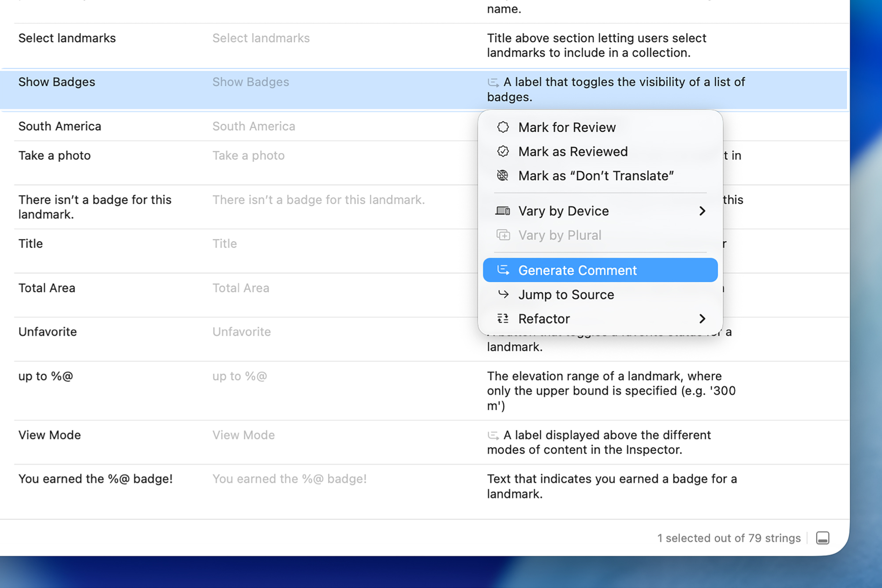Choose Jump to Source in the menu
Image resolution: width=882 pixels, height=588 pixels.
point(566,294)
